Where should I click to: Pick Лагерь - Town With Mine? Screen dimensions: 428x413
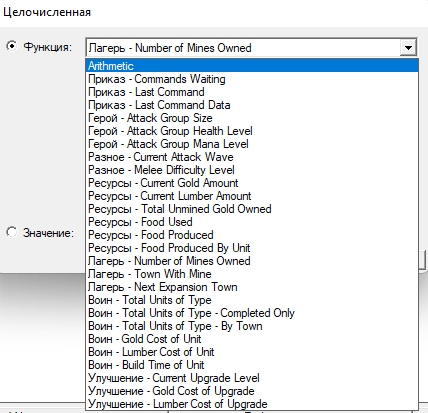click(252, 274)
